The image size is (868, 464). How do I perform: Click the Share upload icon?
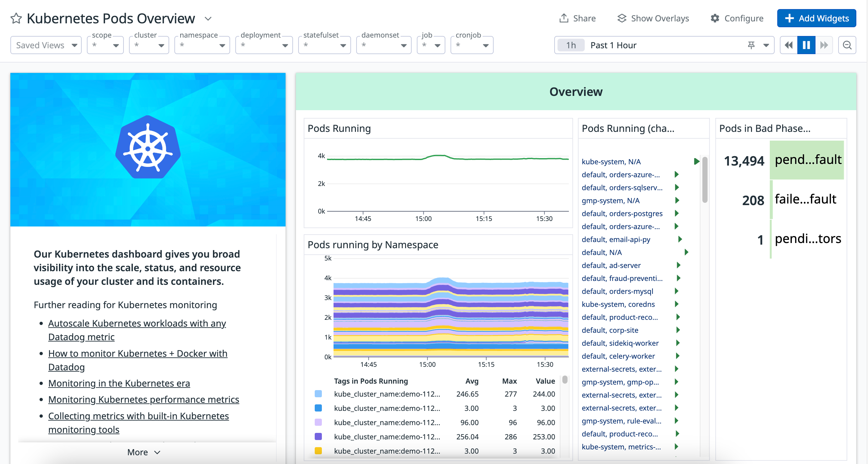coord(564,18)
